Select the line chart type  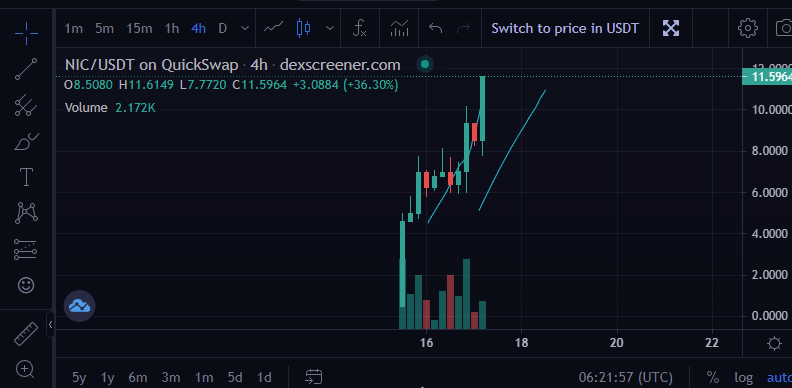click(x=273, y=28)
